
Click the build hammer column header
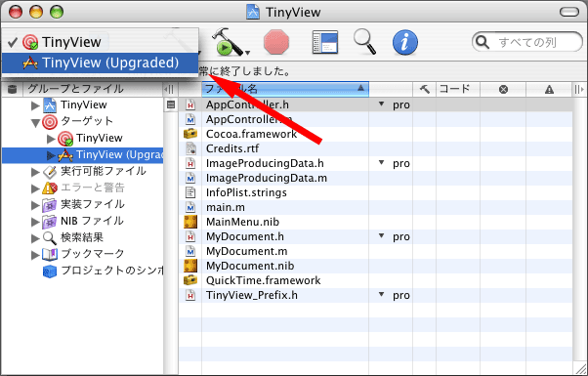coord(424,89)
